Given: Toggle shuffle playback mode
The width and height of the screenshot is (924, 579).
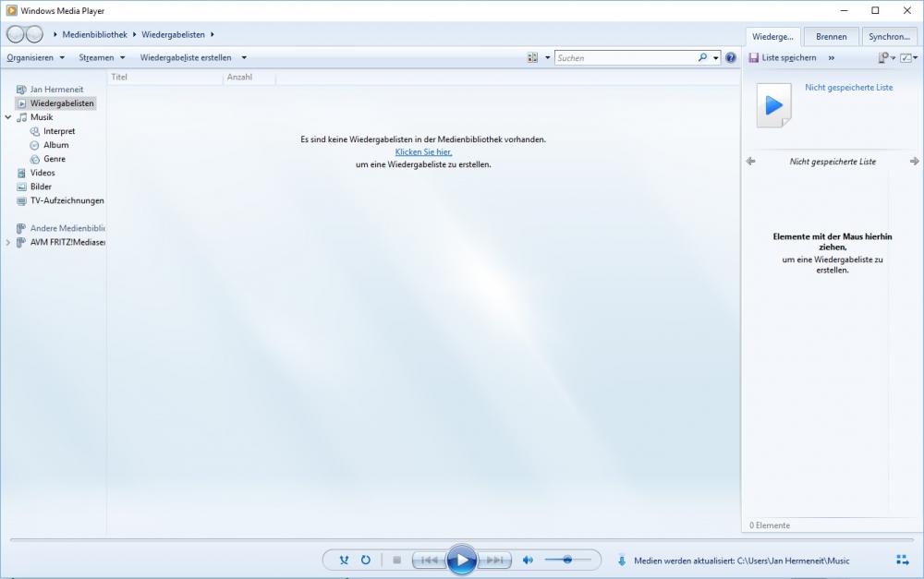Looking at the screenshot, I should [x=344, y=561].
